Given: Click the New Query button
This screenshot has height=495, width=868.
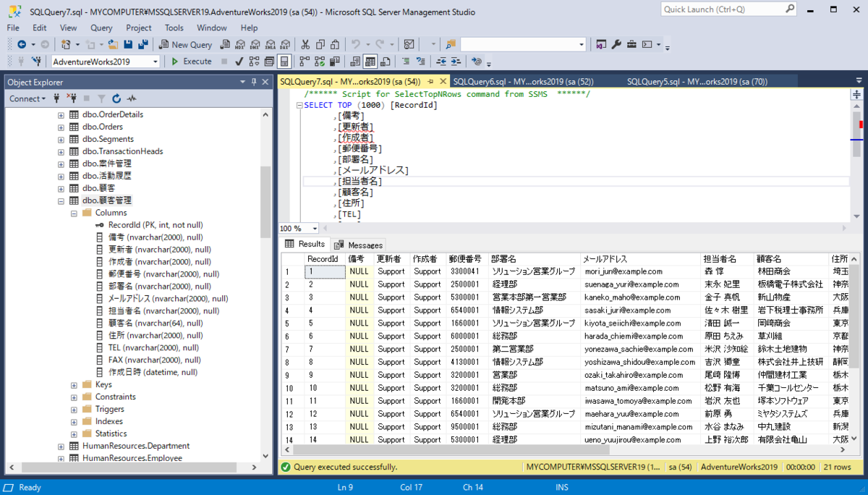Looking at the screenshot, I should 185,44.
